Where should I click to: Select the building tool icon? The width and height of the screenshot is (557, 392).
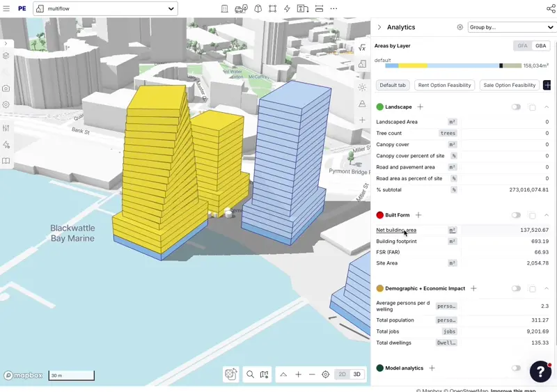(224, 8)
